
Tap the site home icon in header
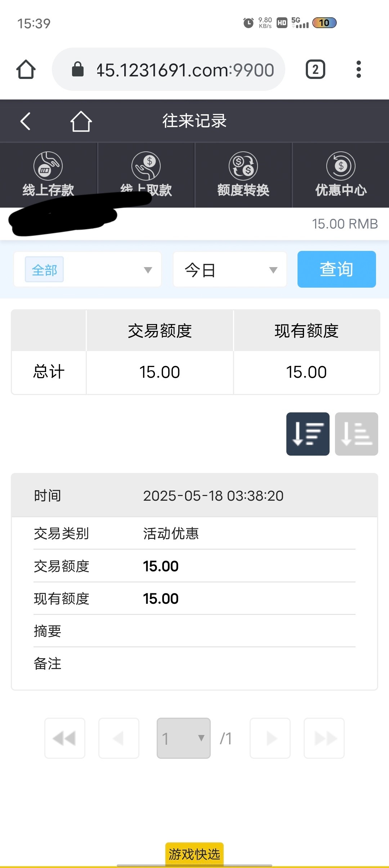coord(81,121)
